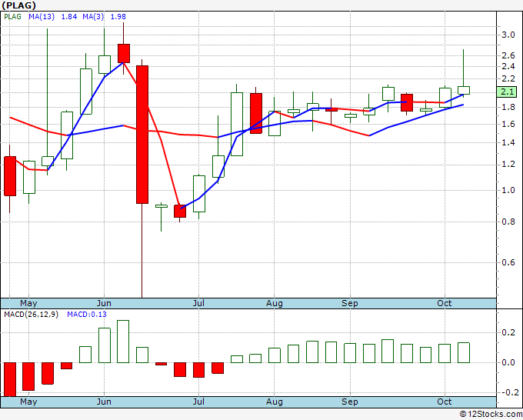Click Oct on the price chart date axis

pyautogui.click(x=445, y=303)
